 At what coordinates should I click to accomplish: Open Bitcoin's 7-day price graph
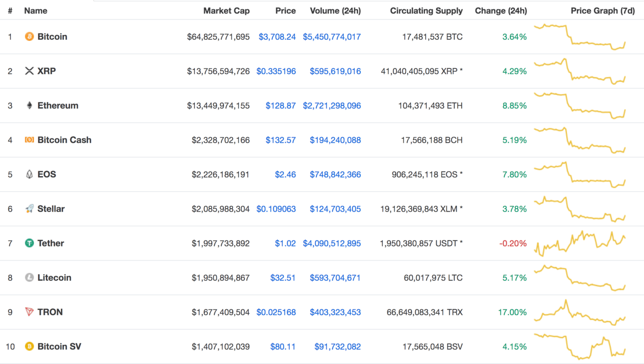[580, 36]
